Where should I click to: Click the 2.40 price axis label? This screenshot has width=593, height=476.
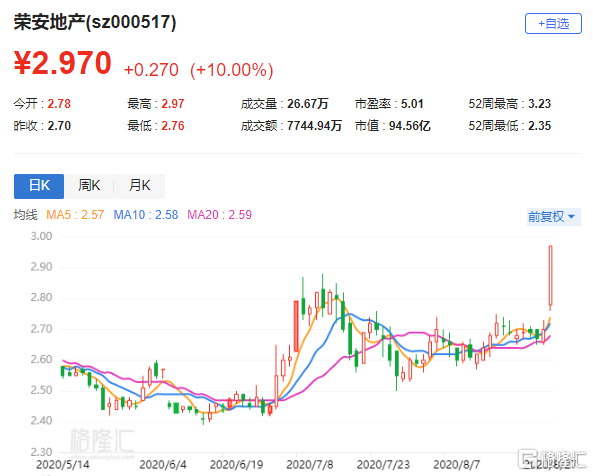[x=41, y=421]
